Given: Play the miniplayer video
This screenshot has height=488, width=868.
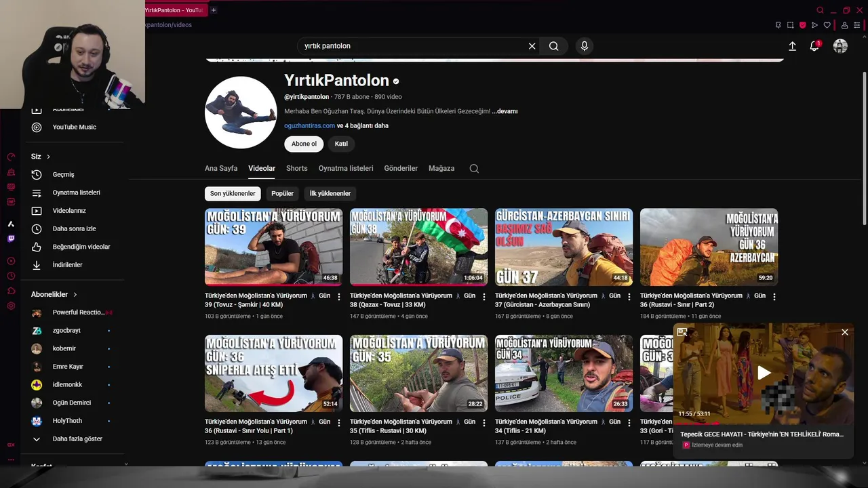Looking at the screenshot, I should [764, 373].
